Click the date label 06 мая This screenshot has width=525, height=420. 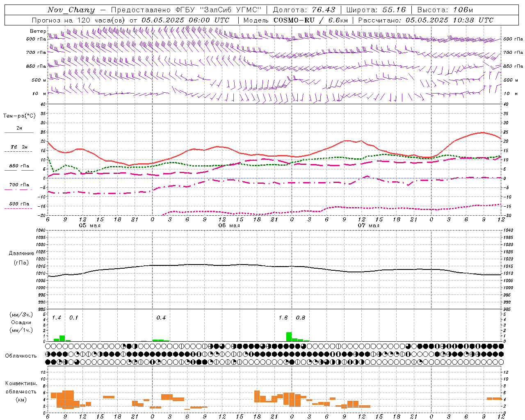(229, 226)
